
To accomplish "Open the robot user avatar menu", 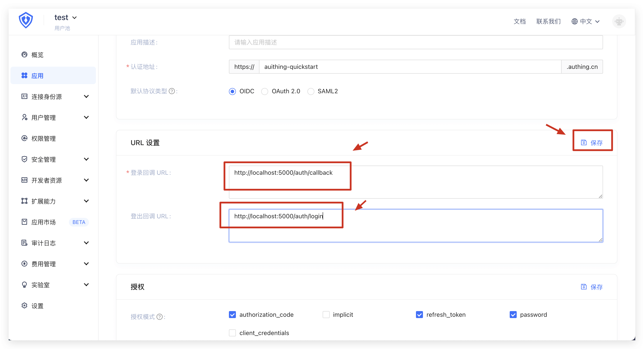I will click(x=619, y=22).
